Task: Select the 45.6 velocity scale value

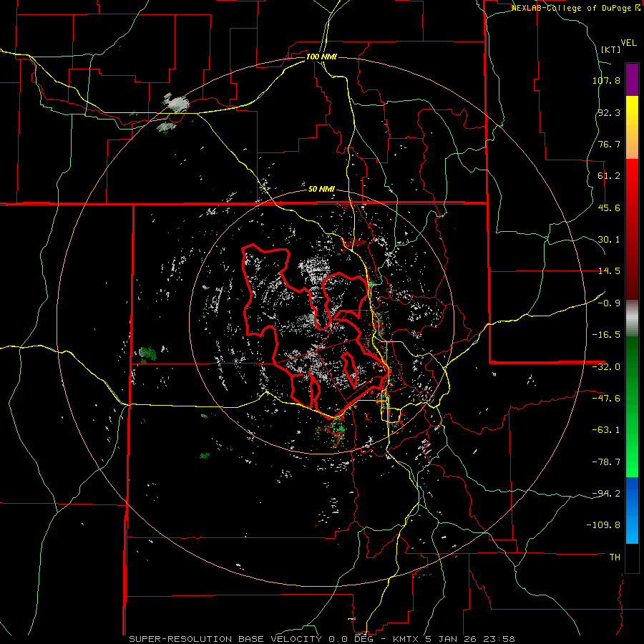Action: click(609, 208)
